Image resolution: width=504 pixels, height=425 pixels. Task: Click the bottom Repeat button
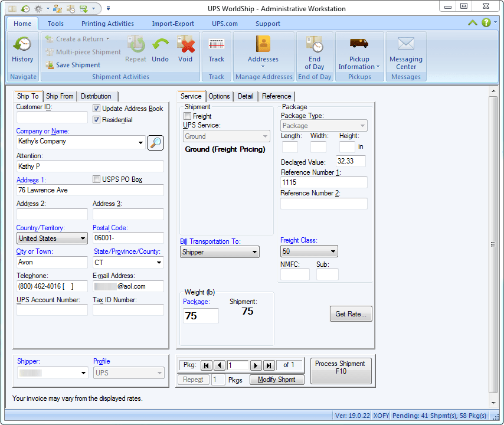pos(193,380)
